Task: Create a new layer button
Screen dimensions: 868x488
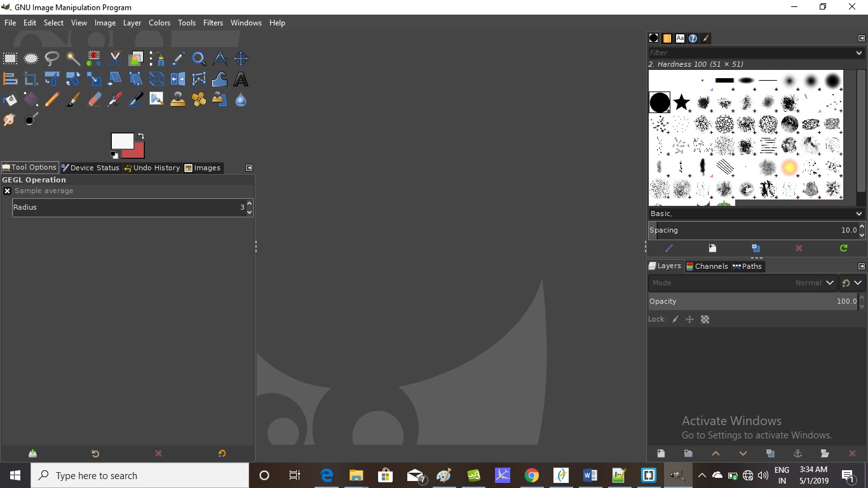Action: tap(661, 454)
